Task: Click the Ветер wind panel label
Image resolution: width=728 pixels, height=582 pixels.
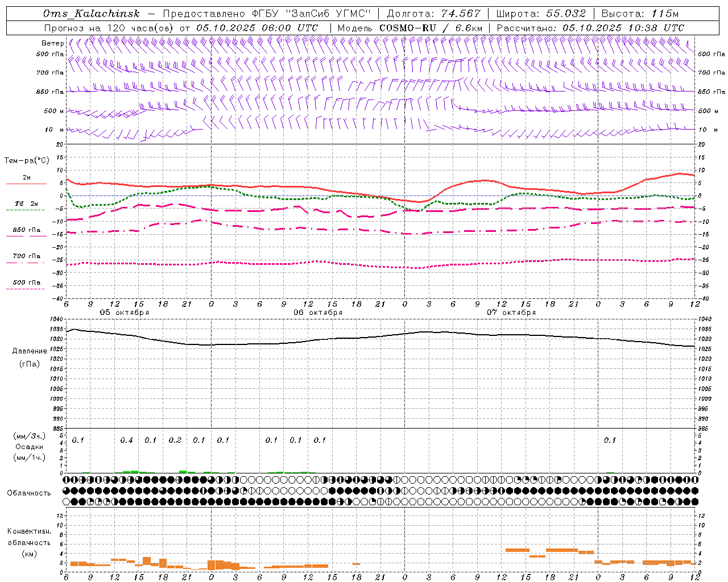Action: click(52, 43)
